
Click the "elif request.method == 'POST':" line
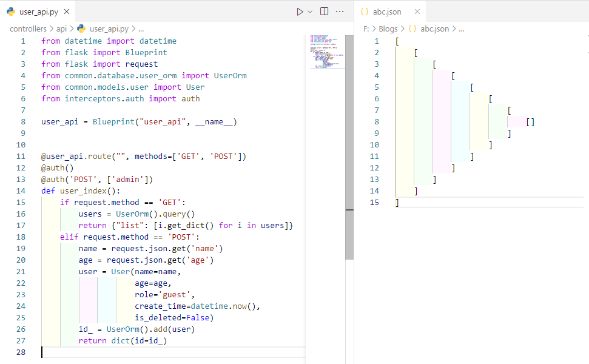[130, 237]
